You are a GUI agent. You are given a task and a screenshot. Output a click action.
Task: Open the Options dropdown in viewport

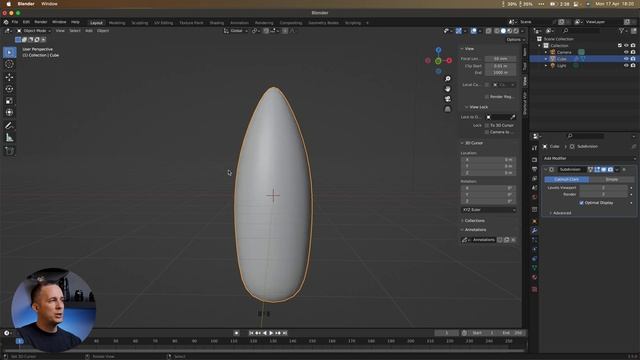tap(516, 40)
